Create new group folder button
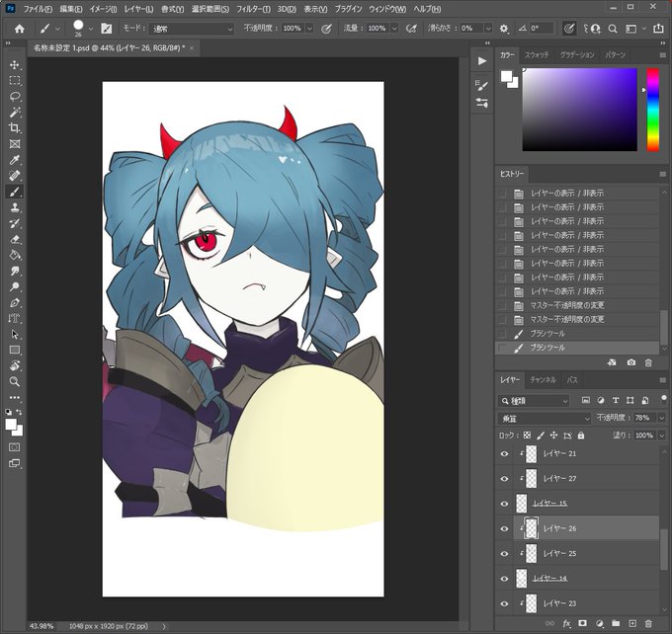Viewport: 672px width, 634px height. point(616,624)
